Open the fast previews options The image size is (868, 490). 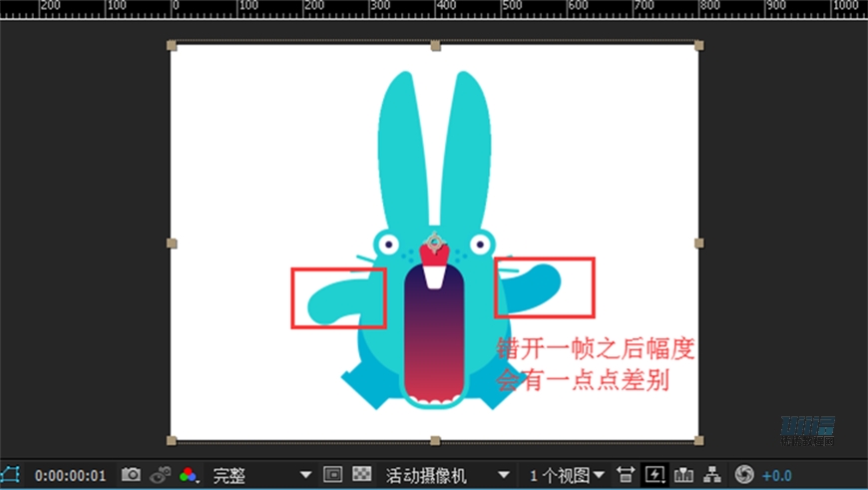pos(654,474)
